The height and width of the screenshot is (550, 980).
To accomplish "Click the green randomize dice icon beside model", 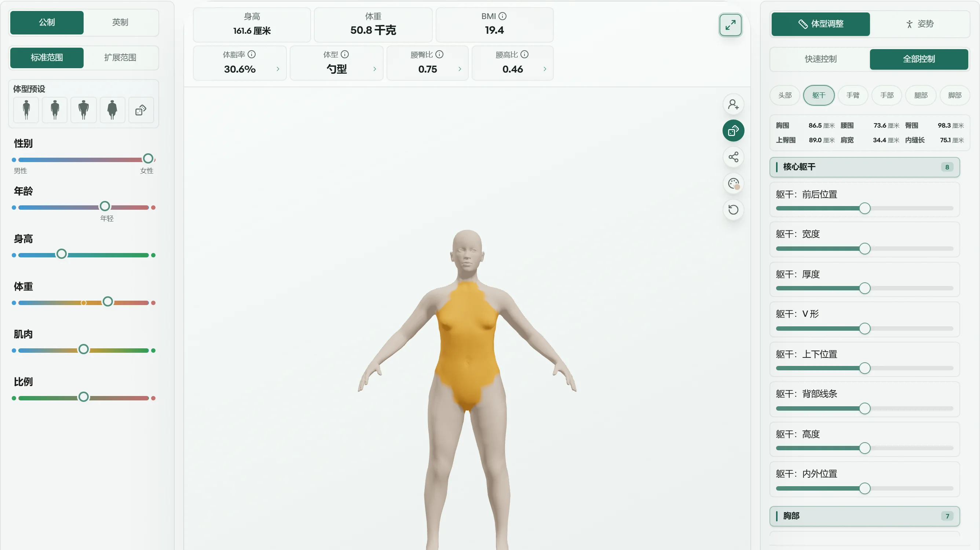I will (x=733, y=131).
